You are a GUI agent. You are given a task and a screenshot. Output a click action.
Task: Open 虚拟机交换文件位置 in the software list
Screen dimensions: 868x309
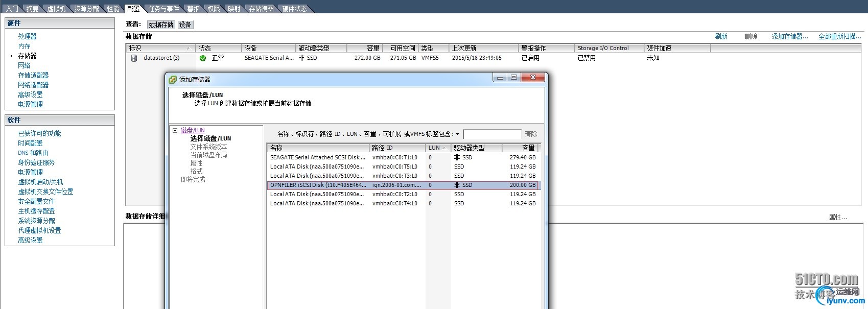(45, 192)
